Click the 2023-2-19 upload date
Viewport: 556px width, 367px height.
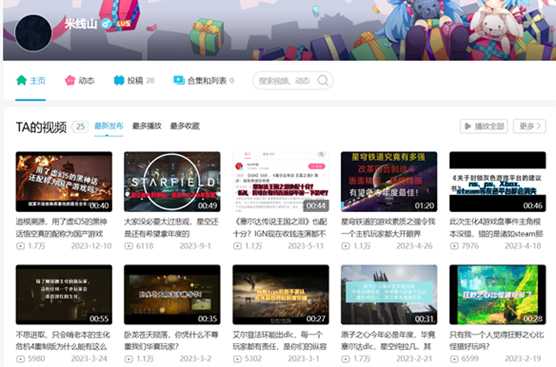[x=523, y=358]
